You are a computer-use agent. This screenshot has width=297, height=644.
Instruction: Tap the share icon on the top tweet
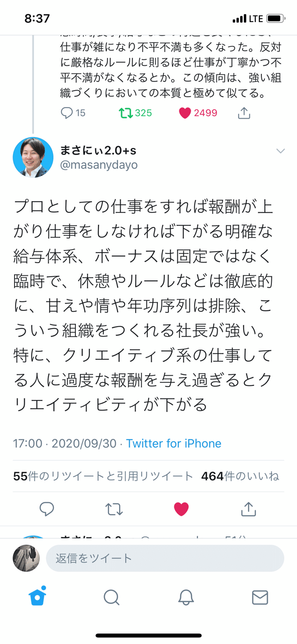[244, 113]
